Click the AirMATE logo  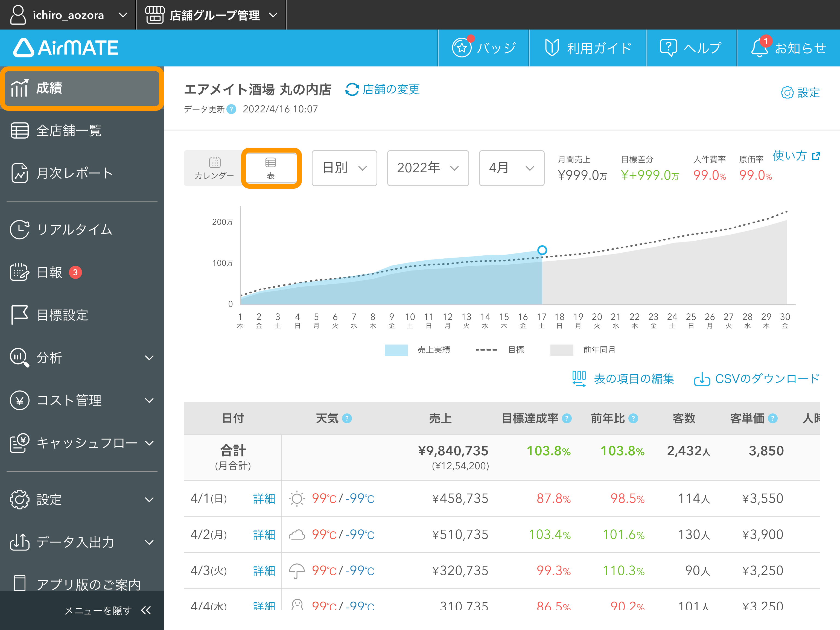66,48
